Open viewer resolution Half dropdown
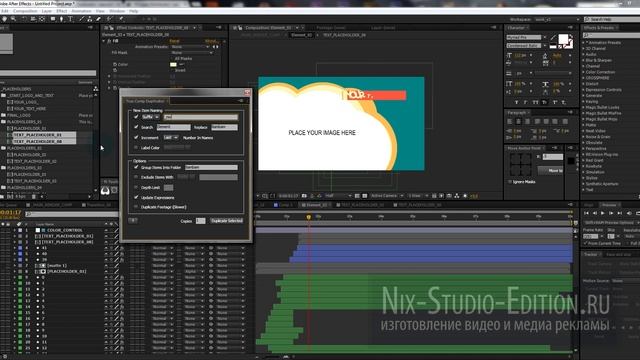The image size is (640, 360). (x=338, y=196)
